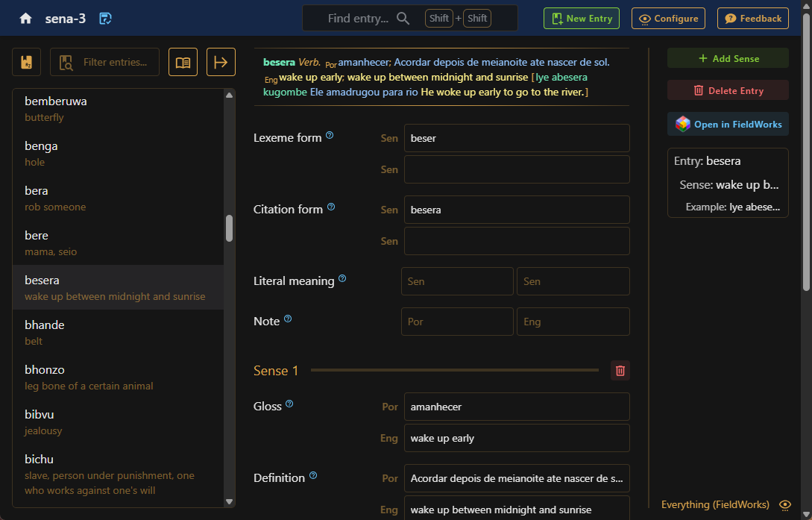Delete Sense 1 using its trash icon
Viewport: 812px width, 520px height.
tap(620, 369)
